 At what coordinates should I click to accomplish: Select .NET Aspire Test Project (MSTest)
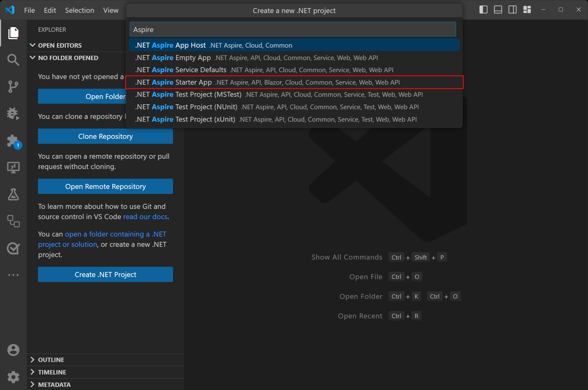pyautogui.click(x=294, y=94)
